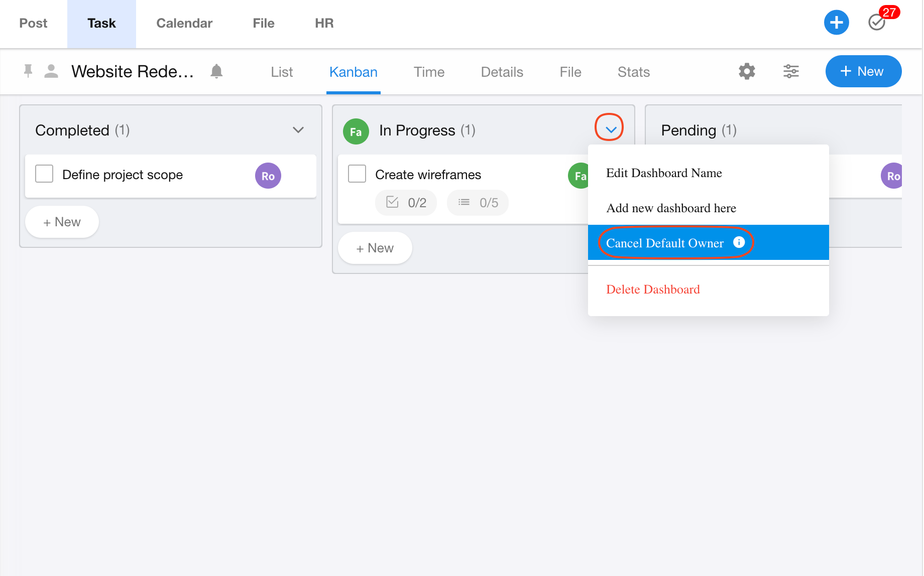This screenshot has width=924, height=576.
Task: Click the blue New button at top right
Action: [x=863, y=71]
